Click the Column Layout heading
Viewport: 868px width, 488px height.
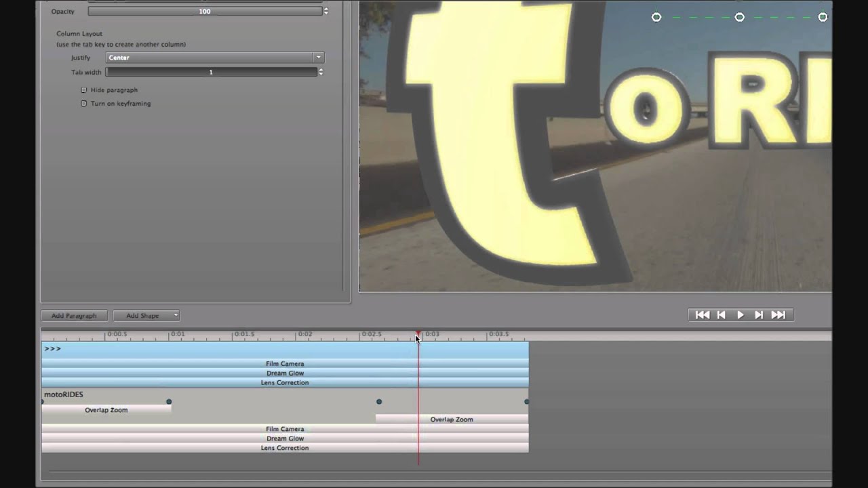pyautogui.click(x=79, y=34)
